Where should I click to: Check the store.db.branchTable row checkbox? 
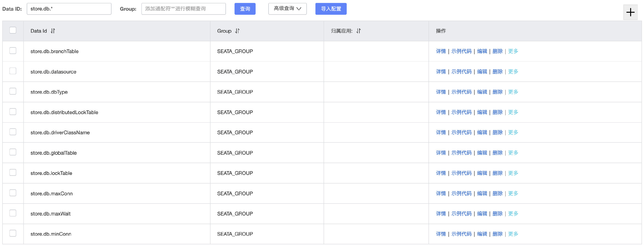(13, 51)
